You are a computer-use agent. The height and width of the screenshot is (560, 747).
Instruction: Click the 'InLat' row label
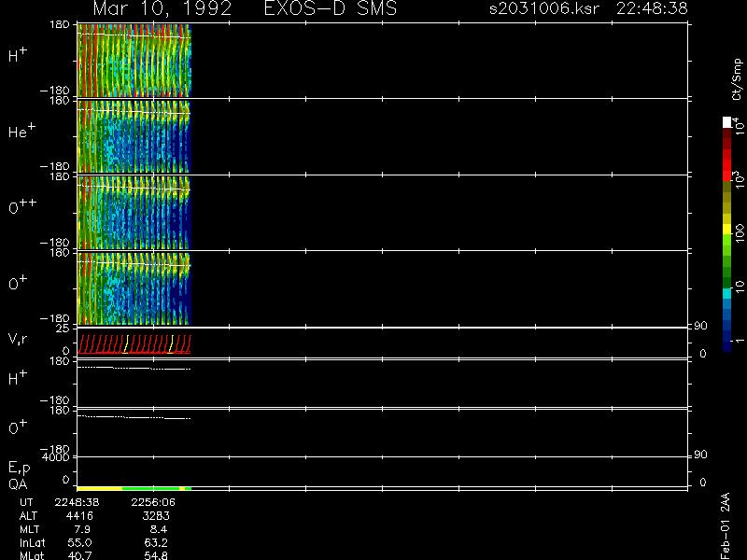coord(32,542)
